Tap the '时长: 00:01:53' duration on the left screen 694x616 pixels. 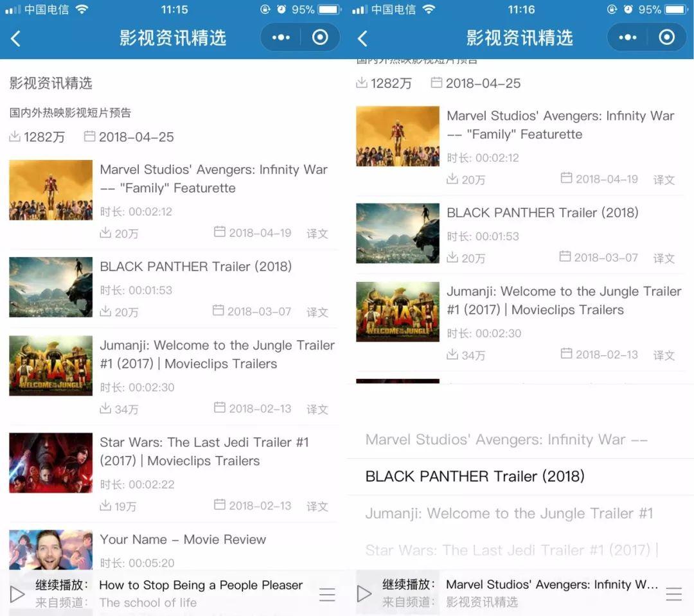point(136,290)
